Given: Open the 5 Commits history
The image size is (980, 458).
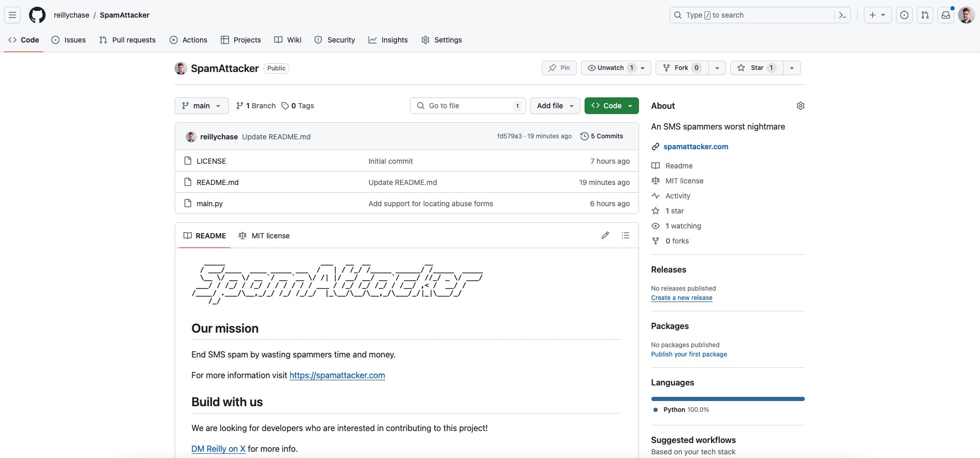Looking at the screenshot, I should (x=602, y=136).
